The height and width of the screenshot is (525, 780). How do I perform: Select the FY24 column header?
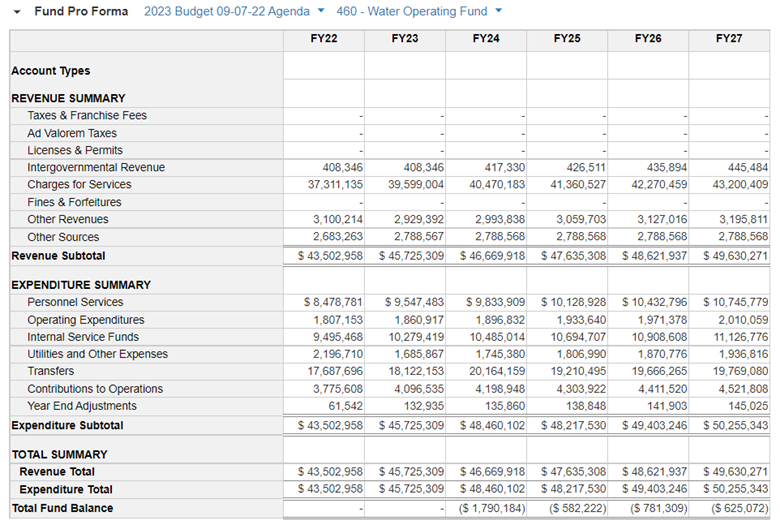(x=485, y=38)
